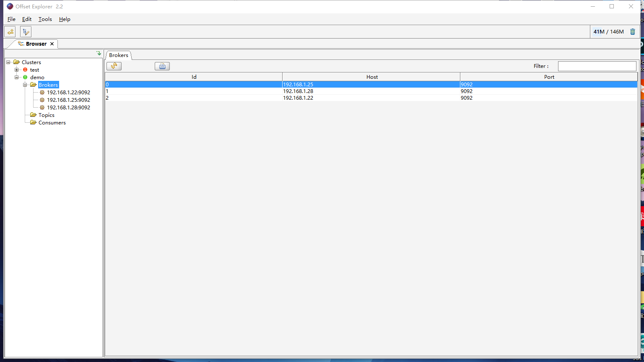The height and width of the screenshot is (362, 644).
Task: Click port 9092 in the 192.168.1.28 row
Action: click(549, 91)
